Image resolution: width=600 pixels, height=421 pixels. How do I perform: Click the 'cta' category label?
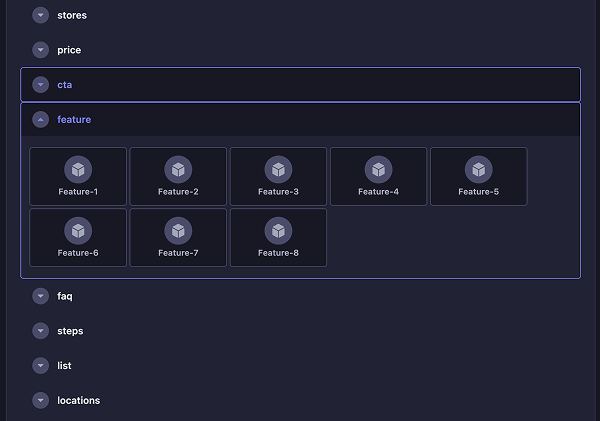tap(65, 85)
